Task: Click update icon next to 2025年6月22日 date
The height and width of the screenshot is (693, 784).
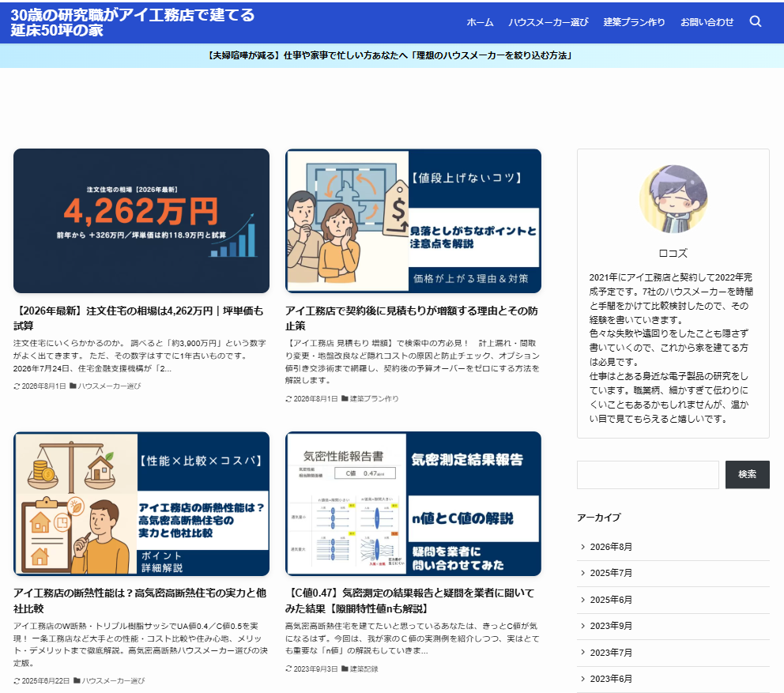Action: click(17, 680)
